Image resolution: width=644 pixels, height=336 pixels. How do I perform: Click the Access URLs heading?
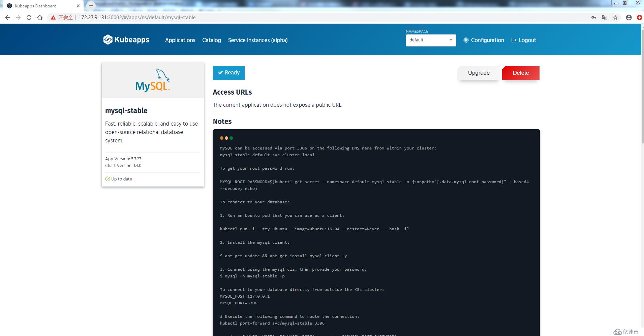(232, 92)
